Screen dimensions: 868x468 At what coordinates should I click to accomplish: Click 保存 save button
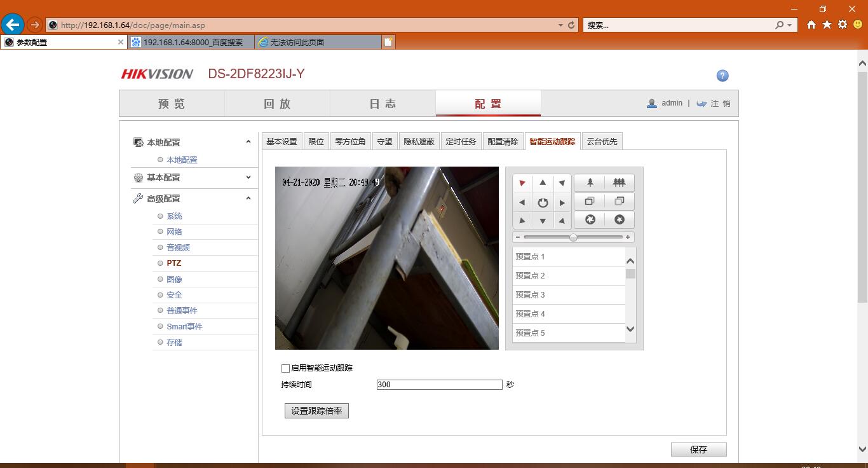tap(698, 450)
